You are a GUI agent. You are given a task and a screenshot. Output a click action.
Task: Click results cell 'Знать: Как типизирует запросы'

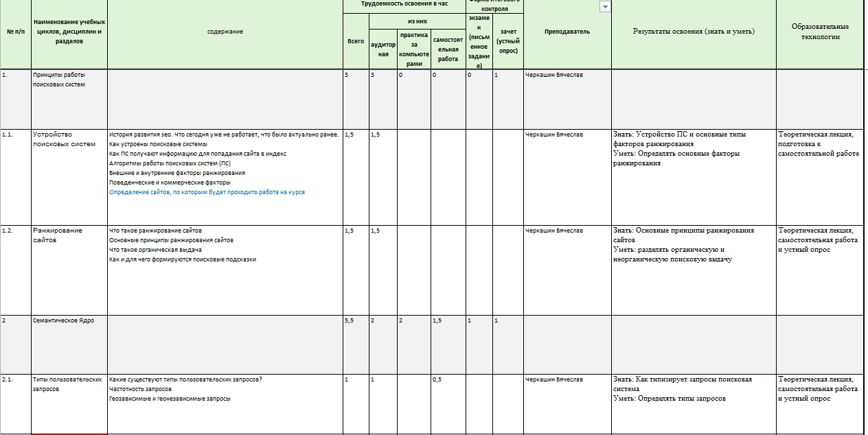pos(694,403)
